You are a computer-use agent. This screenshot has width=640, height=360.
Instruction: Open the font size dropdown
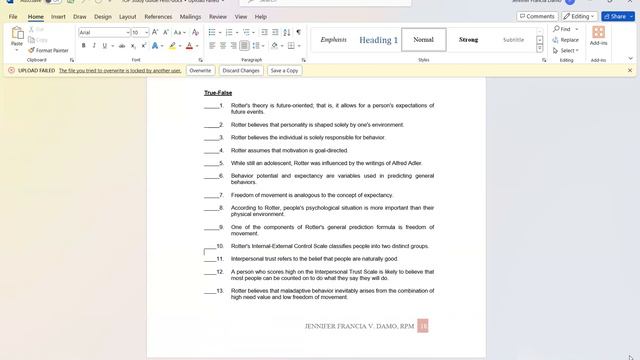click(x=146, y=32)
